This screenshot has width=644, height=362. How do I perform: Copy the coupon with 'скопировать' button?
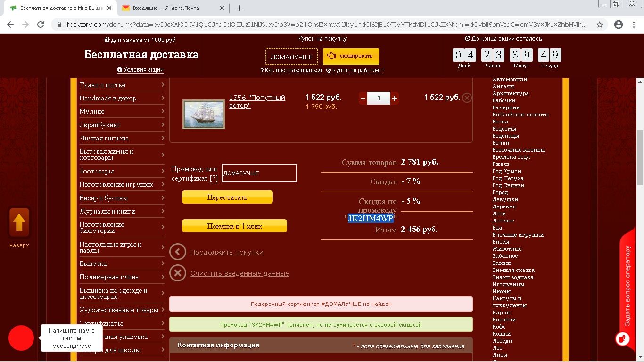351,56
